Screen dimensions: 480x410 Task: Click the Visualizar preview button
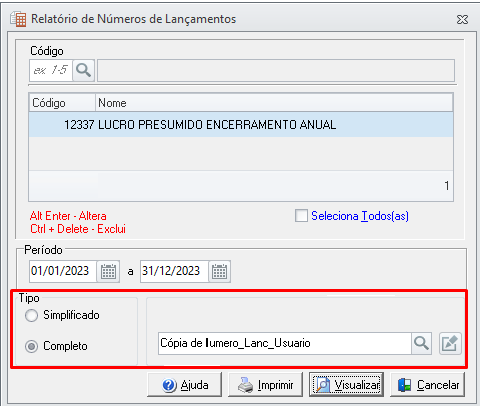coord(346,385)
